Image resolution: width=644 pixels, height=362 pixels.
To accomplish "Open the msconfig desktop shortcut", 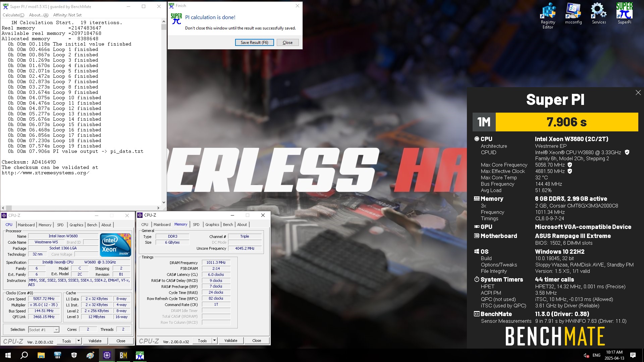I will click(x=573, y=13).
